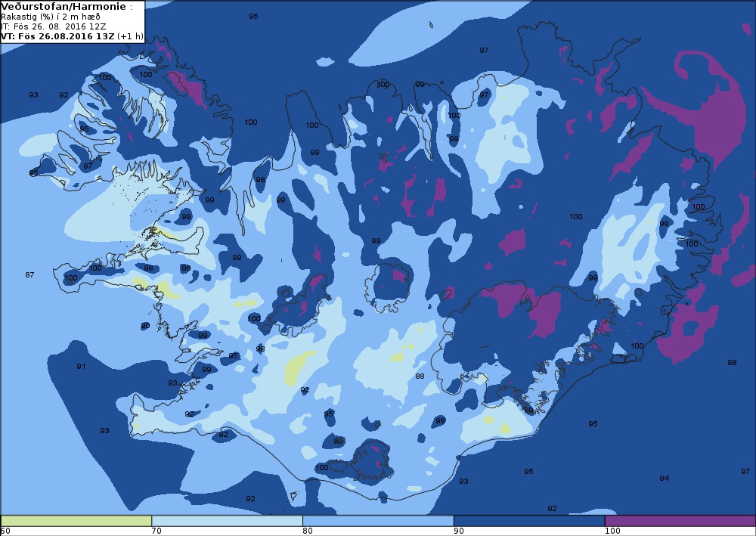756x536 pixels.
Task: Click the humidity value '87' on the map
Action: click(29, 274)
